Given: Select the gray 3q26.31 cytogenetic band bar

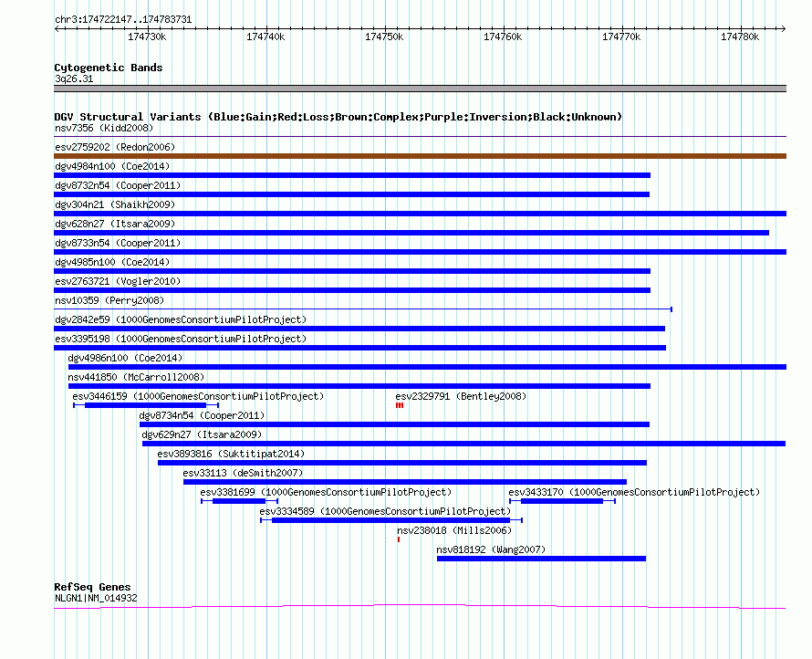Looking at the screenshot, I should [420, 89].
